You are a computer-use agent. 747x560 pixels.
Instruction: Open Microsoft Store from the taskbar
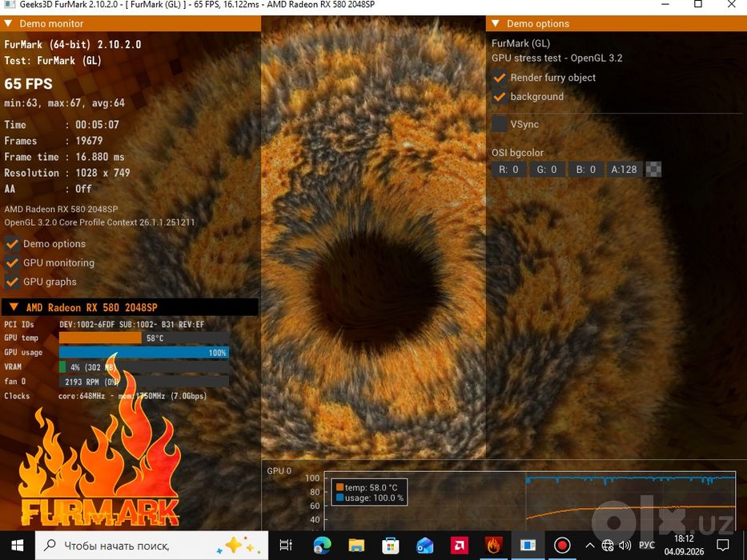coord(390,546)
